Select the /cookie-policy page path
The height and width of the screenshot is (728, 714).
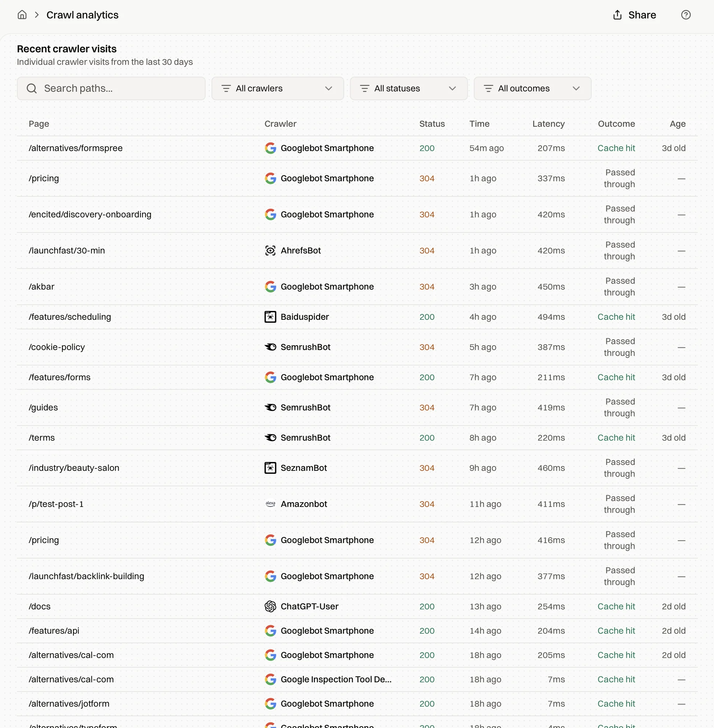tap(56, 347)
